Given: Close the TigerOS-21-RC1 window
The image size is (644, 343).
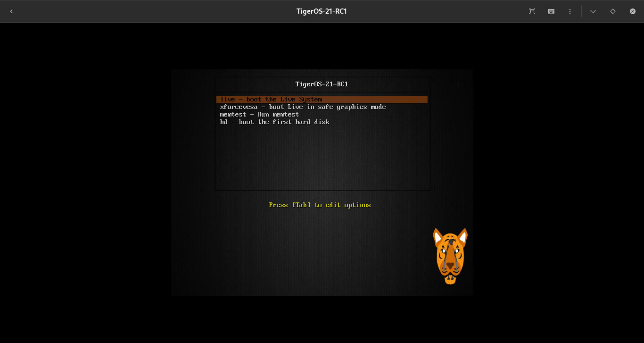Looking at the screenshot, I should 633,11.
